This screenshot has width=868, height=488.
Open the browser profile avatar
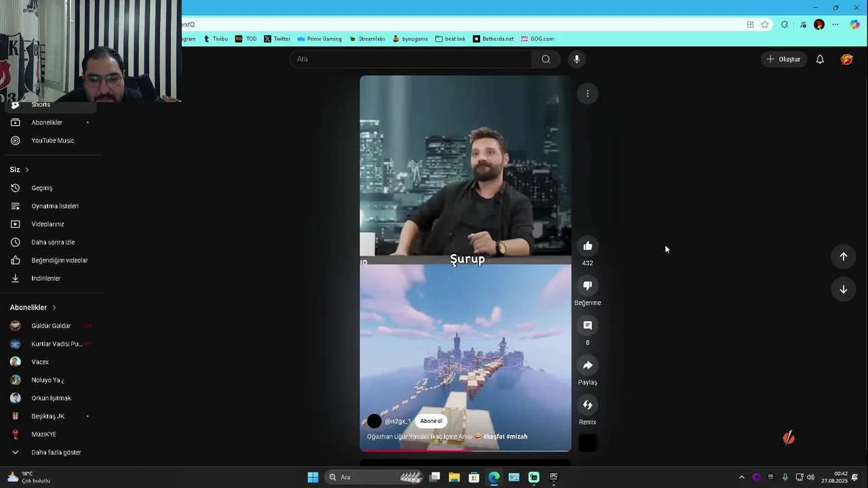819,24
